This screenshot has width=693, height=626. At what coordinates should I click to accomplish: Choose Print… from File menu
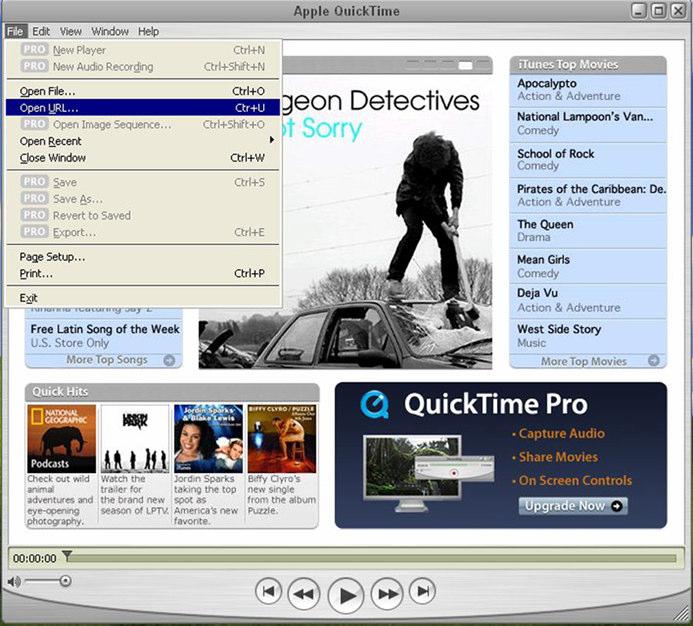coord(142,274)
